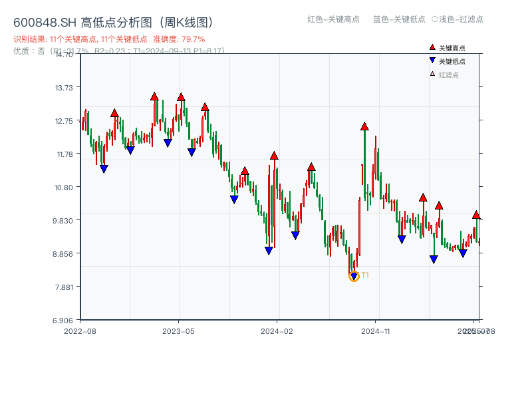Click the 12.75 y-axis label
The image size is (532, 399).
point(64,121)
